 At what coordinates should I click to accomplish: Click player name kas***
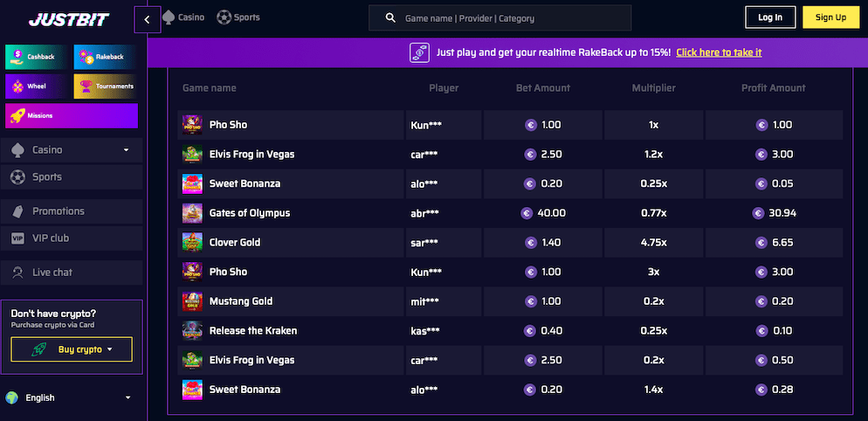[425, 331]
